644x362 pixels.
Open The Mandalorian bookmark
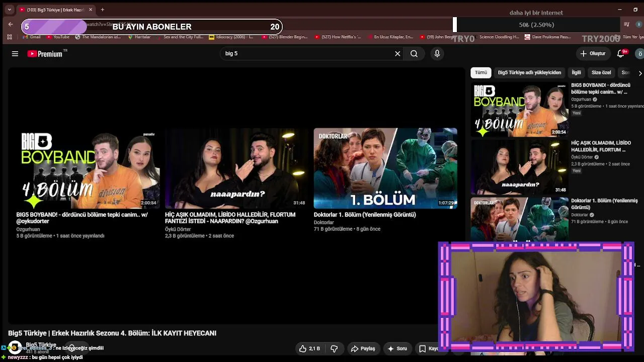coord(98,37)
